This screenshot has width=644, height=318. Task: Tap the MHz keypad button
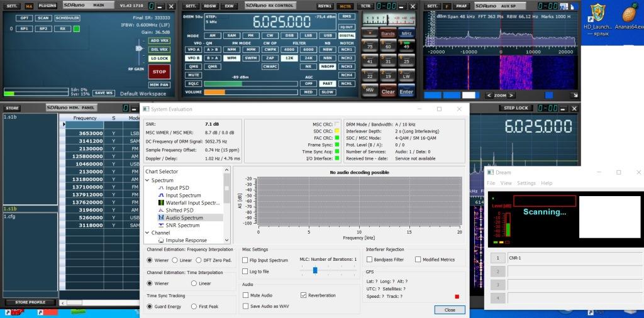pos(407,33)
